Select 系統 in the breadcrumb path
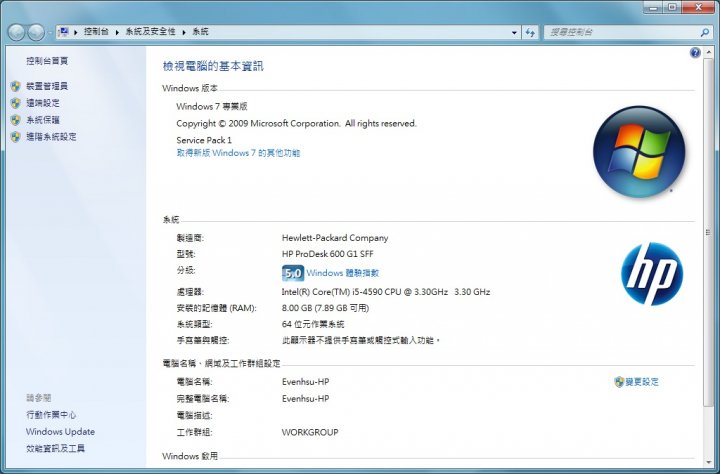 coord(200,32)
